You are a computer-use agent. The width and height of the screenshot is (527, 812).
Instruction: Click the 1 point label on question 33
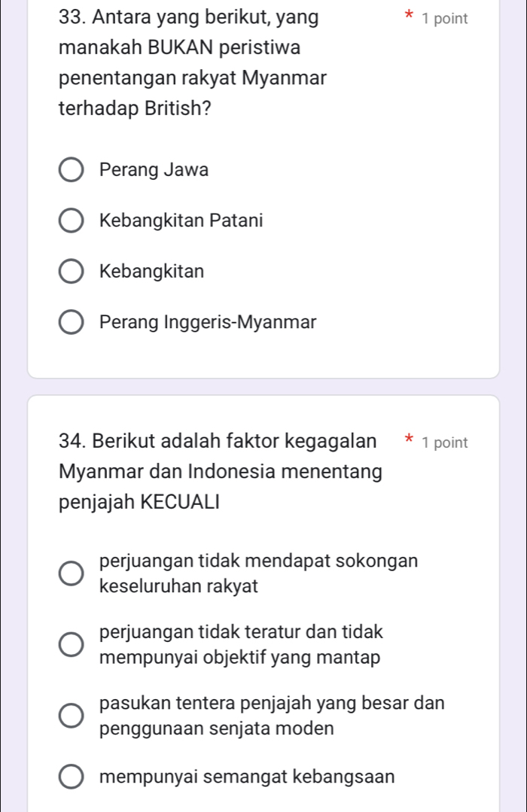click(x=445, y=19)
